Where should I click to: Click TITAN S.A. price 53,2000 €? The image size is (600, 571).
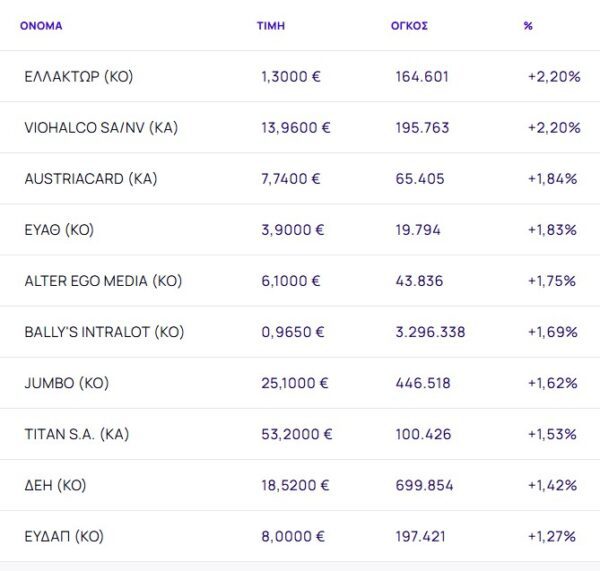coord(295,434)
